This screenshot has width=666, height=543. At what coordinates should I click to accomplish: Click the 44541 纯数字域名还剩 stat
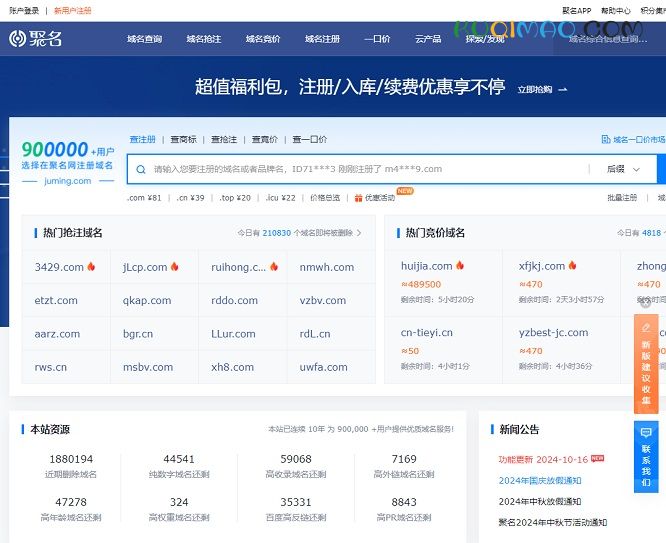pos(179,466)
